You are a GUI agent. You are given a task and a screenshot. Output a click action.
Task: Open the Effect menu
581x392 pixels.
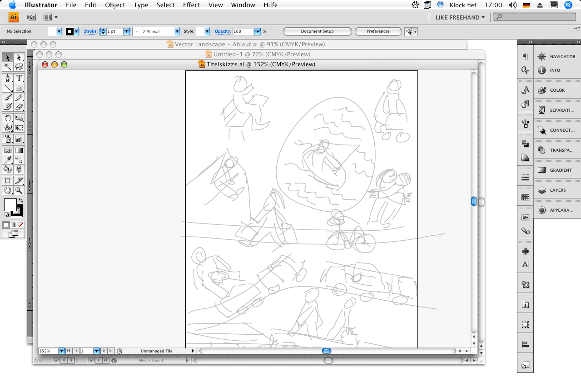191,5
